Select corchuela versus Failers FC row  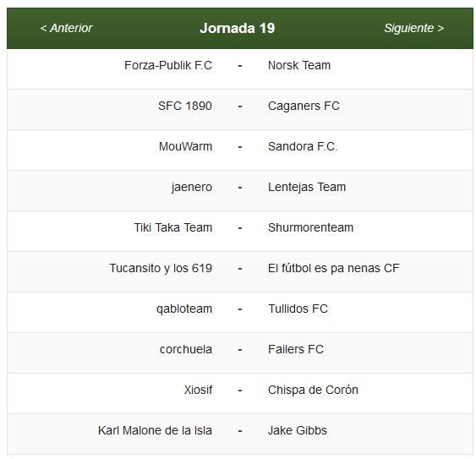[240, 353]
